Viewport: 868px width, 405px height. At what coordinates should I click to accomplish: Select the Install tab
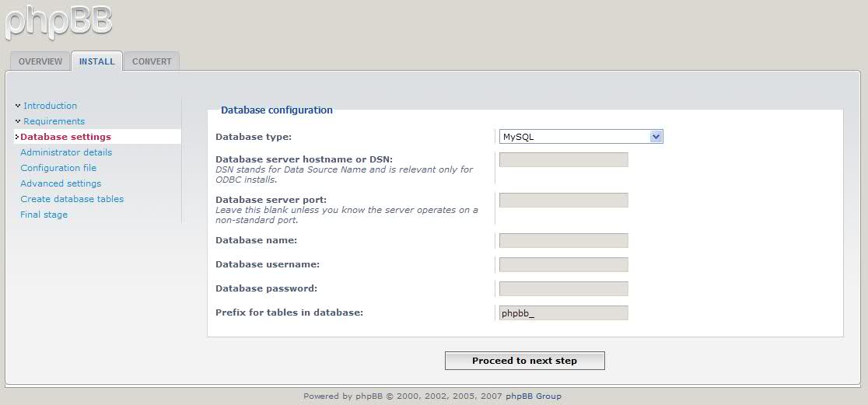(97, 61)
